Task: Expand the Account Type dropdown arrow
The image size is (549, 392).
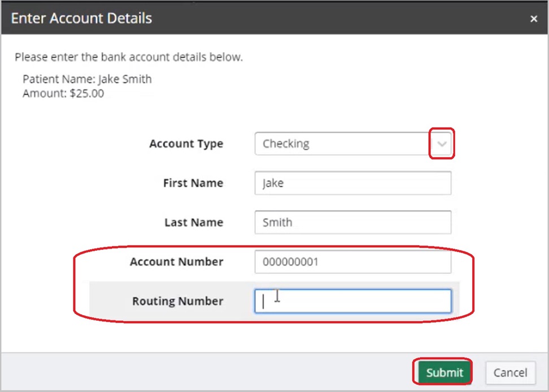Action: [x=442, y=144]
